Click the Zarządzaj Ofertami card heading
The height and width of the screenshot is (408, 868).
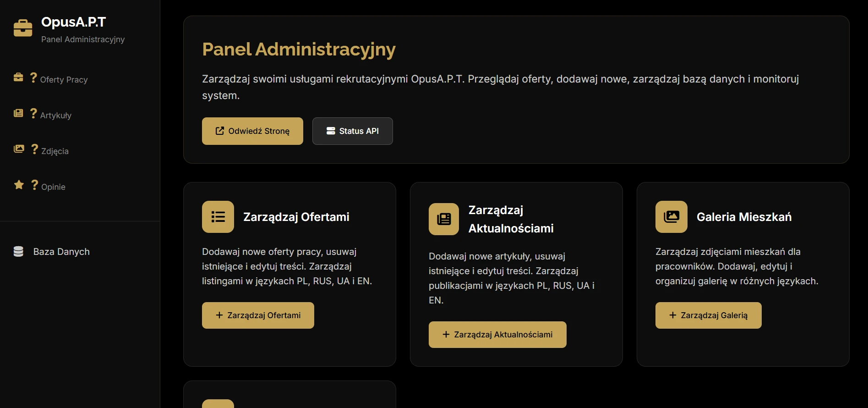point(296,217)
